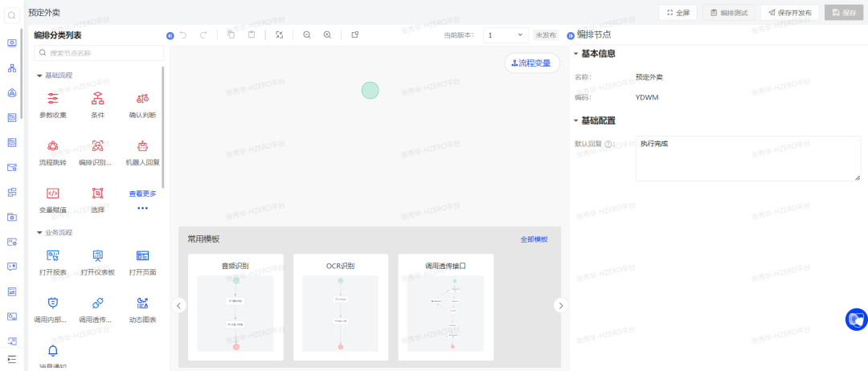Click the 保存并发布 button
Viewport: 868px width, 371px height.
(x=790, y=13)
